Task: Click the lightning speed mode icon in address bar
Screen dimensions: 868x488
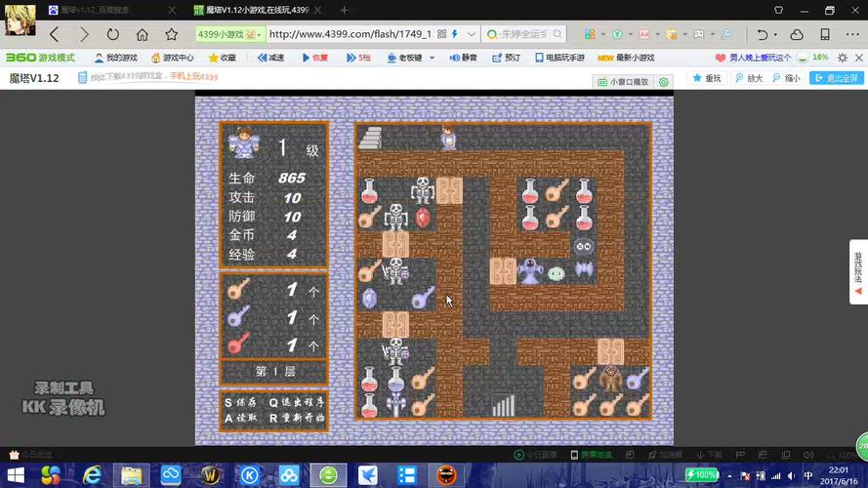Action: pyautogui.click(x=455, y=34)
